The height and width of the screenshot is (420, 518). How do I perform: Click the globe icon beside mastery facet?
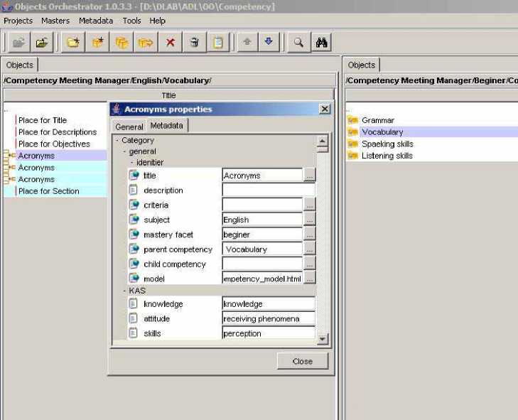[x=134, y=235]
